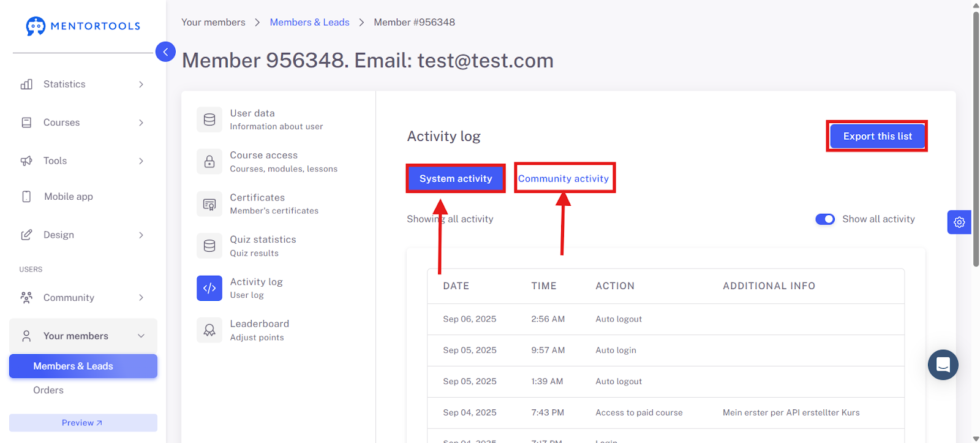980x443 pixels.
Task: Switch to System activity tab
Action: 456,178
